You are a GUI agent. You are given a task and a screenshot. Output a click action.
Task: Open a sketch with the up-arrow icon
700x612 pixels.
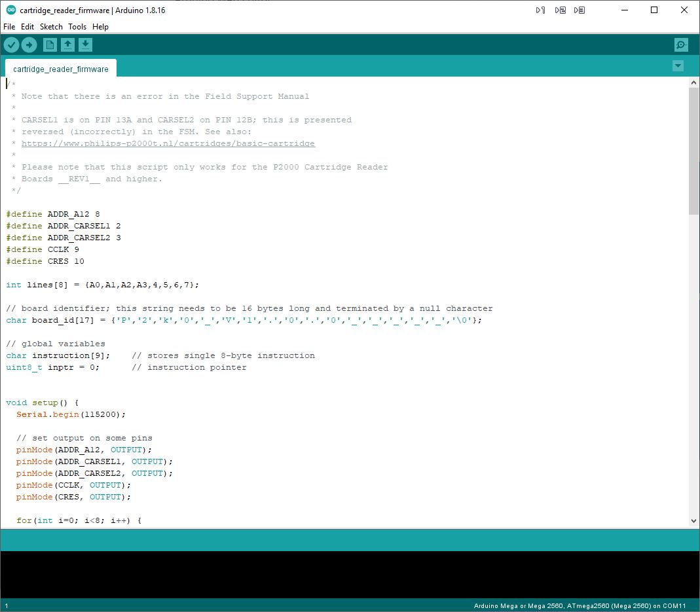pos(67,45)
